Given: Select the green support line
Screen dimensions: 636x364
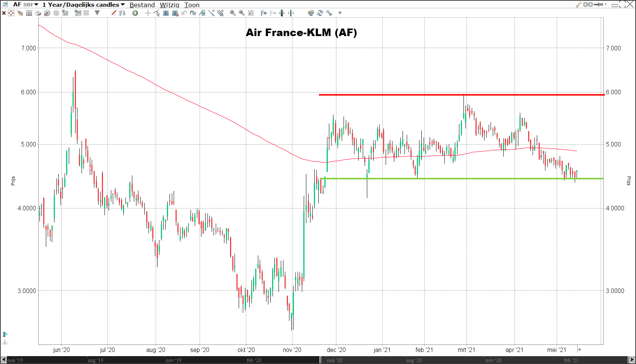Looking at the screenshot, I should pyautogui.click(x=462, y=178).
